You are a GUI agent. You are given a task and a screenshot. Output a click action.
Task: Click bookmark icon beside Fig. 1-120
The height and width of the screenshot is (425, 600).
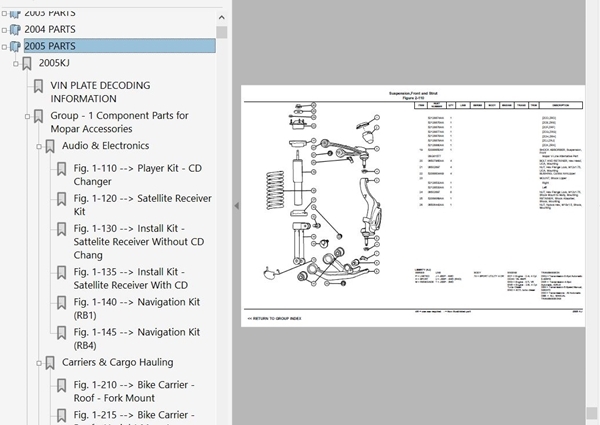coord(62,199)
